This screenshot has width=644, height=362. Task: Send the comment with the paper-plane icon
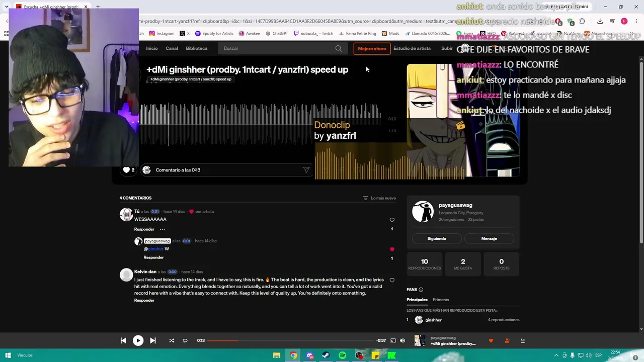pyautogui.click(x=306, y=170)
